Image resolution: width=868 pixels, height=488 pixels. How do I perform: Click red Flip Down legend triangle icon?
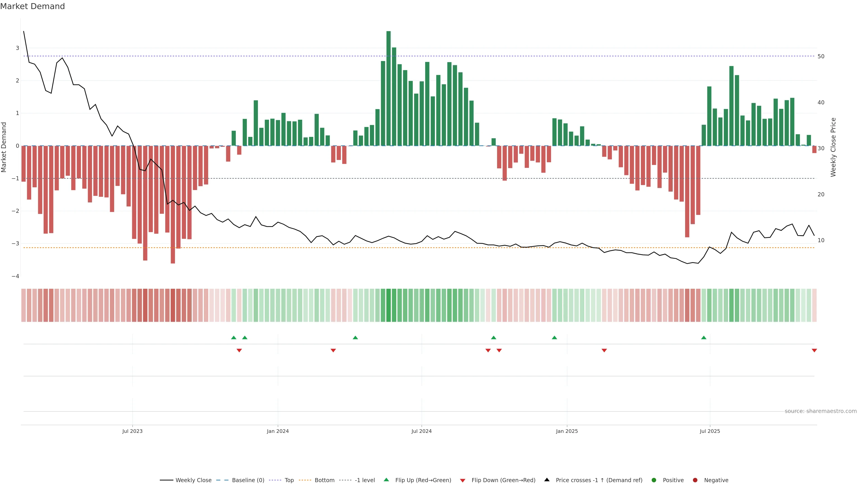coord(463,481)
